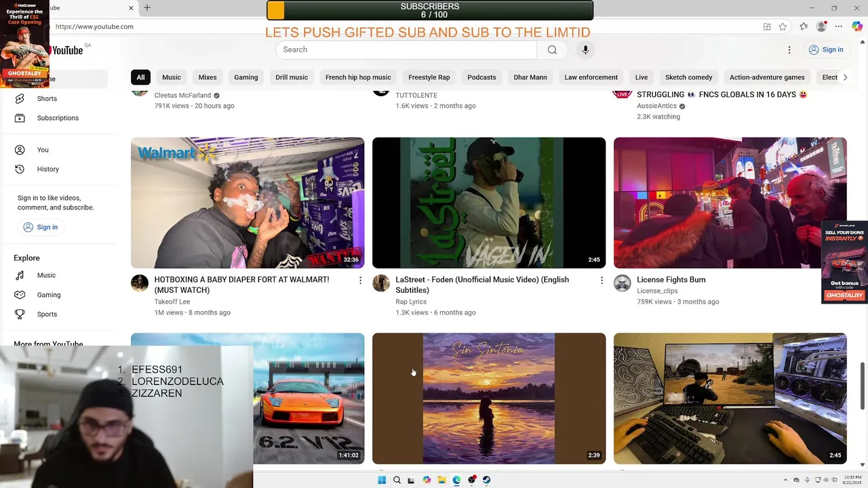Viewport: 868px width, 488px height.
Task: Open Copilot in Edge toolbar
Action: point(856,26)
